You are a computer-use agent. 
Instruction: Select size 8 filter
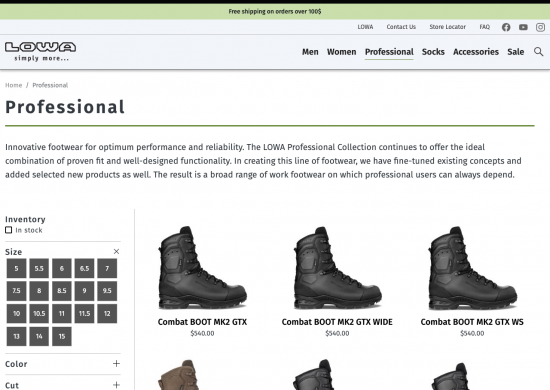click(x=39, y=291)
